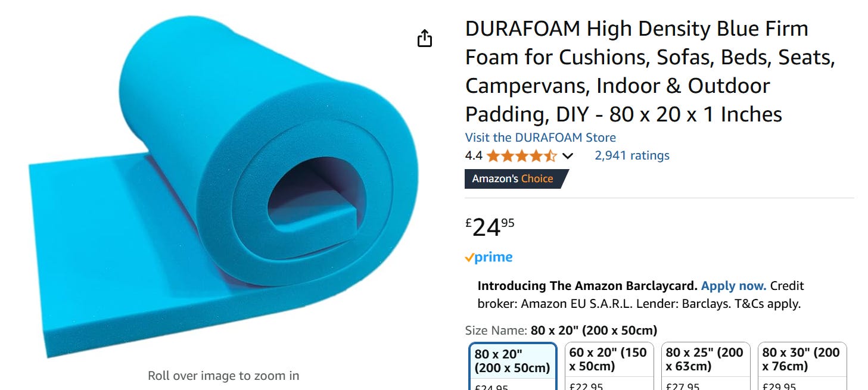Follow the Barclaycard Apply now link
868x390 pixels.
733,286
